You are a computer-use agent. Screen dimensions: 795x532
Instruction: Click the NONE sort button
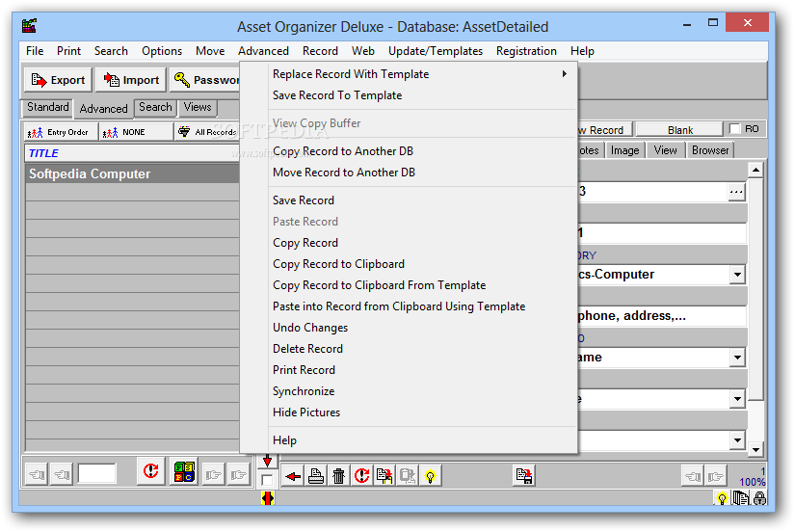[135, 132]
